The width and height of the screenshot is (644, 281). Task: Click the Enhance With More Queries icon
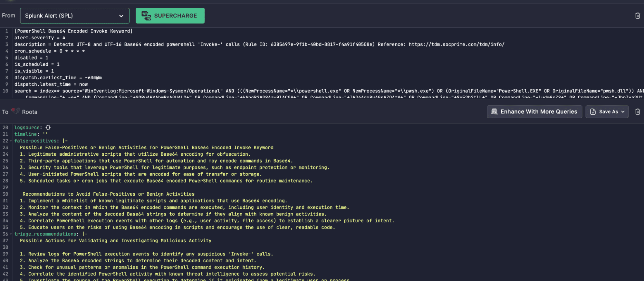coord(494,112)
